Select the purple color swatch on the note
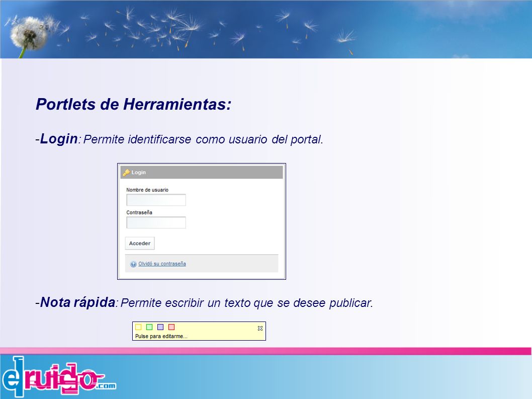This screenshot has width=532, height=399. 160,327
